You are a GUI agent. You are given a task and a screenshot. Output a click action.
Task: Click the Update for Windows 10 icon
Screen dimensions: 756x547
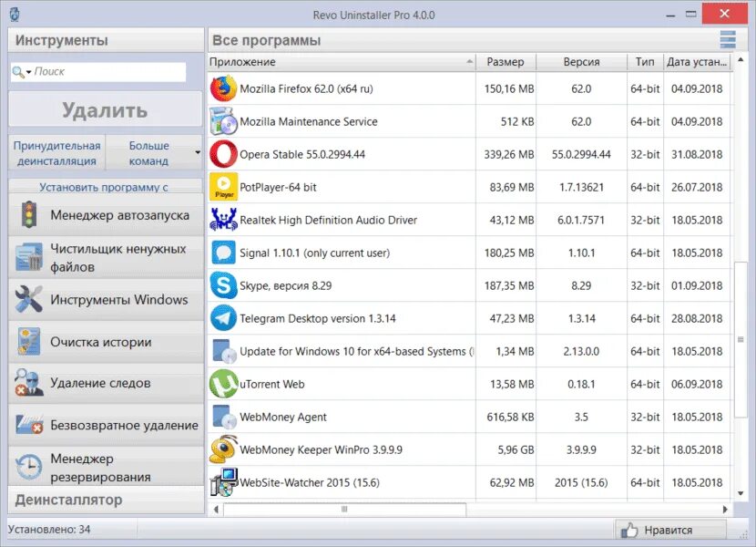point(224,351)
